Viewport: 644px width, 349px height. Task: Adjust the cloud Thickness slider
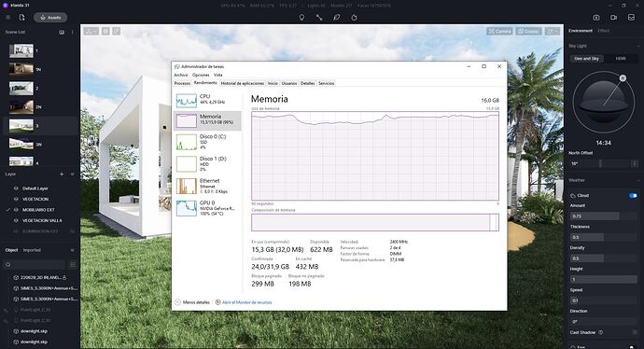[x=603, y=237]
